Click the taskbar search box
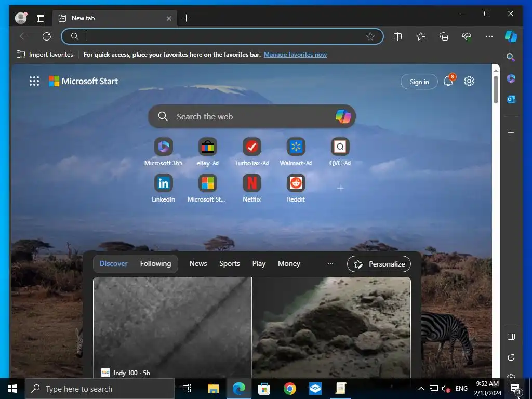532x399 pixels. pos(100,389)
